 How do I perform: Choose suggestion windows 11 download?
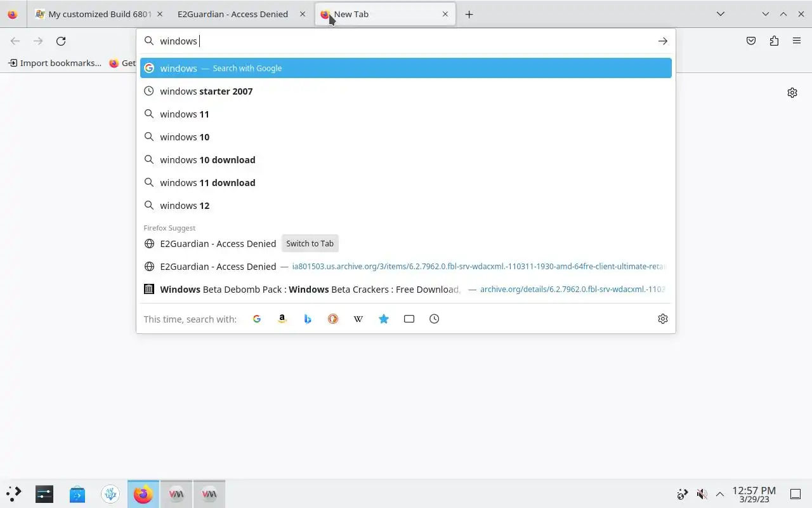tap(406, 182)
